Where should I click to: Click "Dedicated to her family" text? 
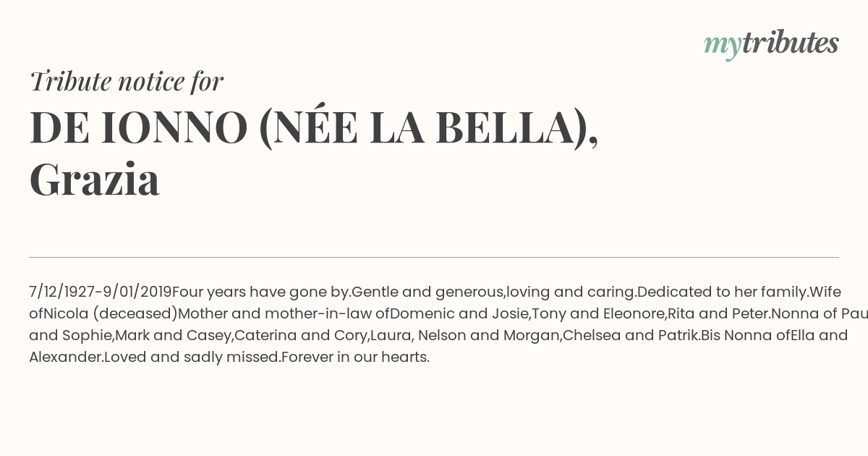[721, 292]
